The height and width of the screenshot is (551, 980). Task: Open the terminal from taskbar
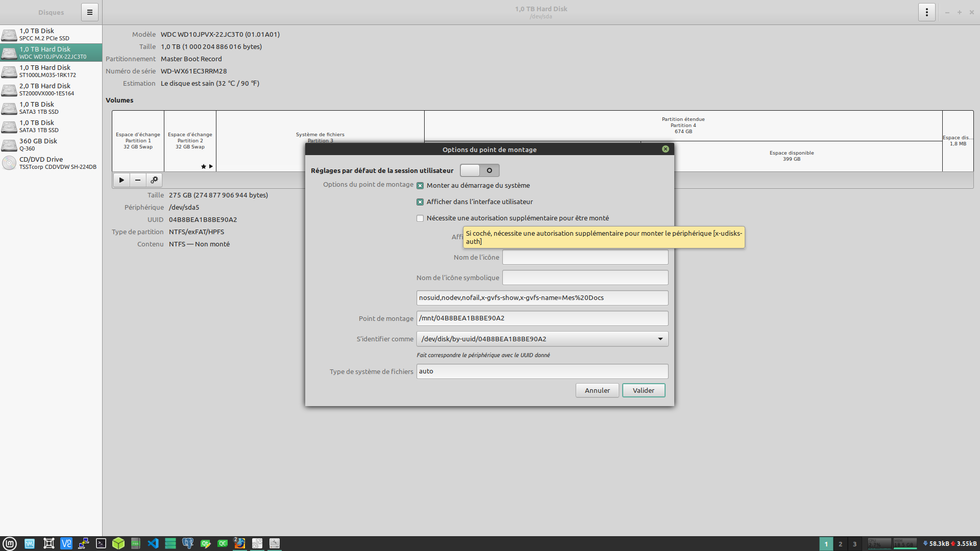coord(101,543)
